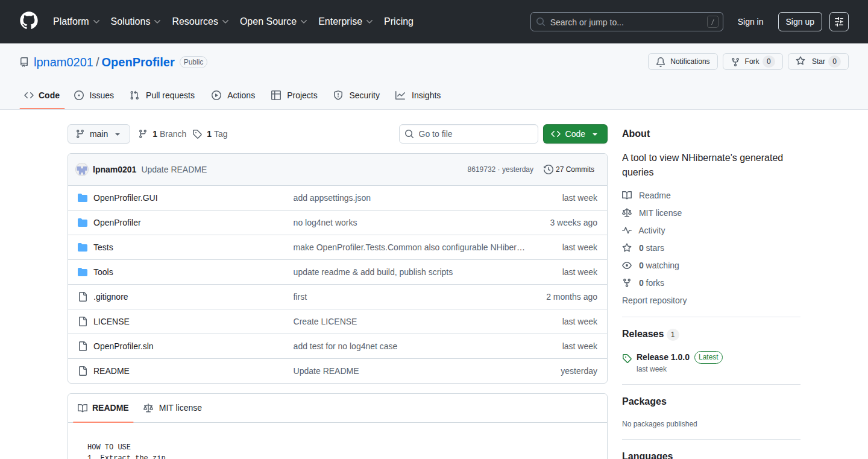Click the LICENSE file icon
Viewport: 868px width, 459px height.
(83, 321)
